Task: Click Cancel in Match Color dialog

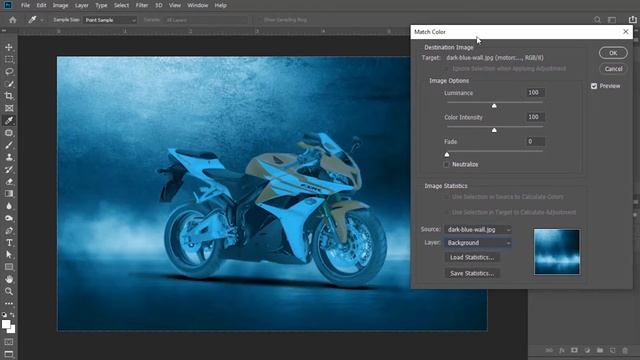Action: pyautogui.click(x=613, y=69)
